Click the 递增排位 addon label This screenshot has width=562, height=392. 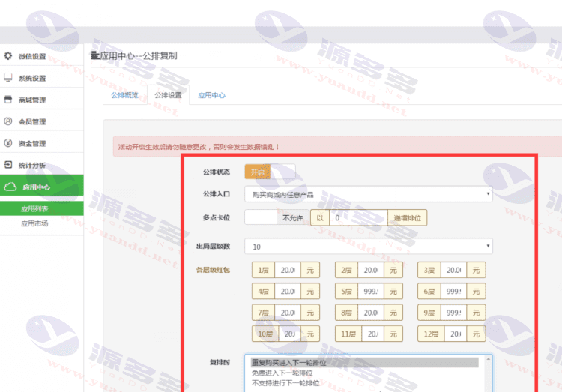tap(407, 217)
